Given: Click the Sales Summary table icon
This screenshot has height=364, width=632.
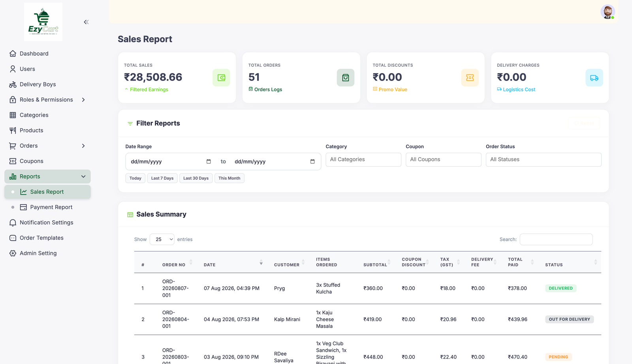Looking at the screenshot, I should pos(130,214).
